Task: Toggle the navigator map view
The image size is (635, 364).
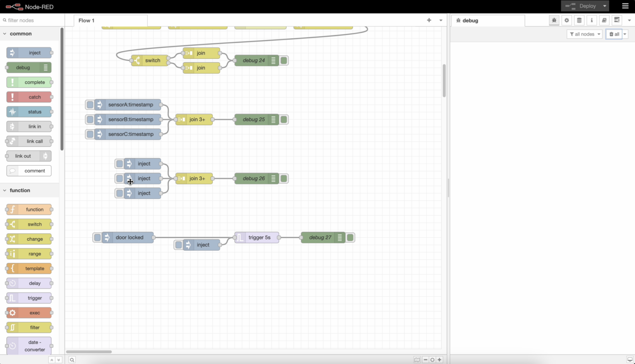Action: pyautogui.click(x=417, y=359)
